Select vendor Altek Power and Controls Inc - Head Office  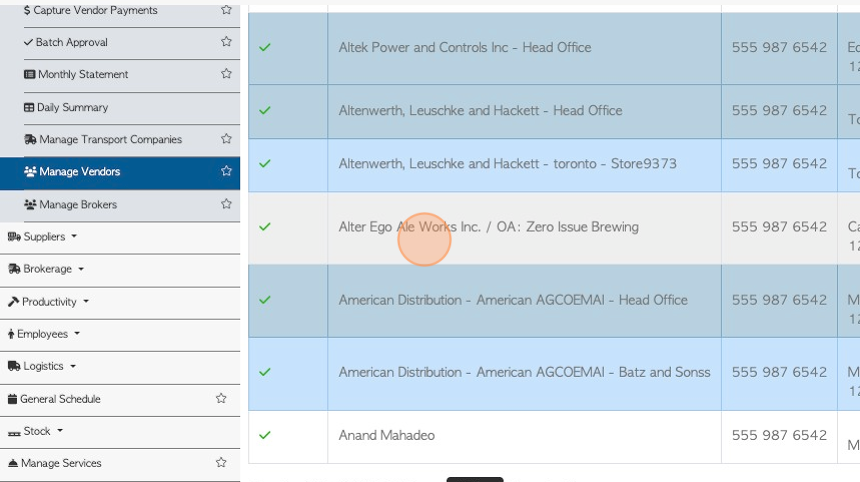tap(465, 47)
